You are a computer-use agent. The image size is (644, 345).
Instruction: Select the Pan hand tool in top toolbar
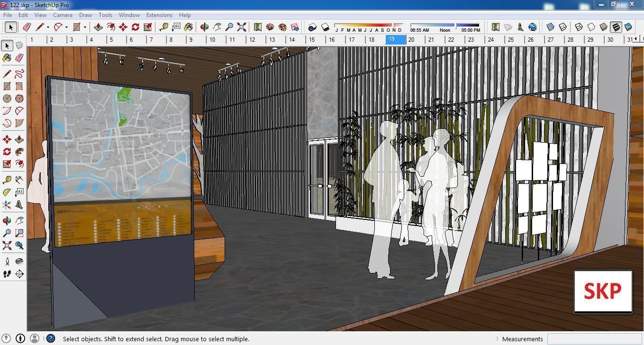coord(217,27)
